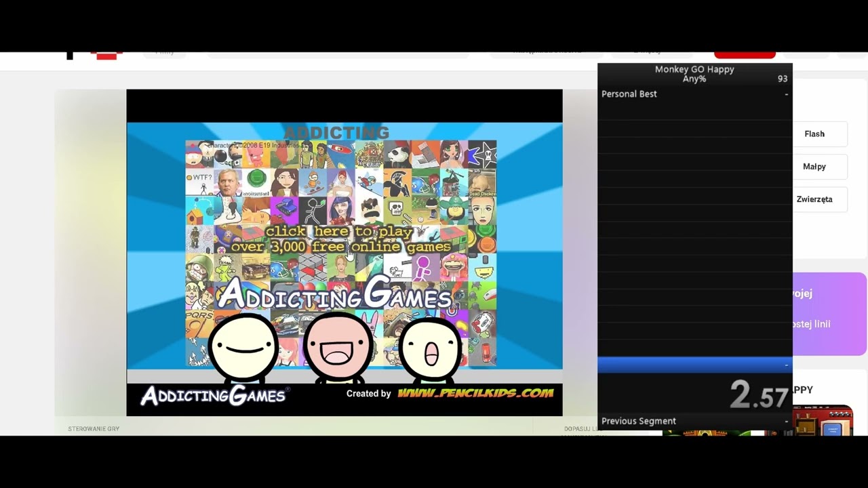Click the 2.57 speedrun timer
This screenshot has height=488, width=868.
pyautogui.click(x=759, y=394)
